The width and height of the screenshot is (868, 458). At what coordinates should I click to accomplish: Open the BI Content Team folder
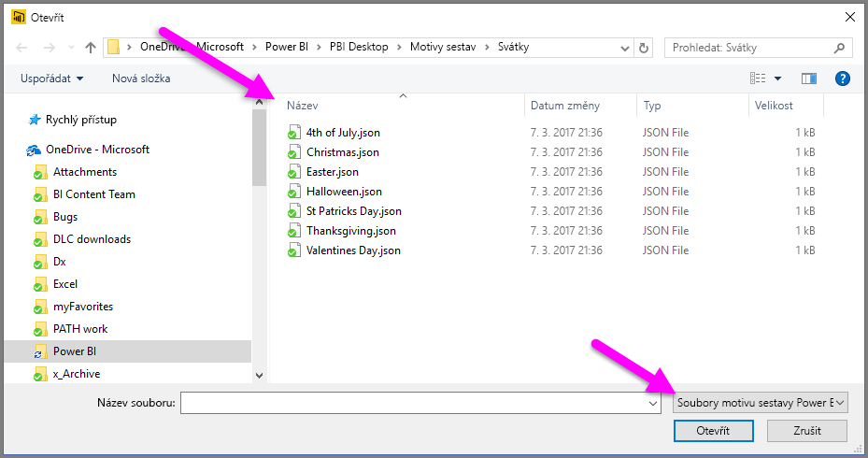point(94,194)
